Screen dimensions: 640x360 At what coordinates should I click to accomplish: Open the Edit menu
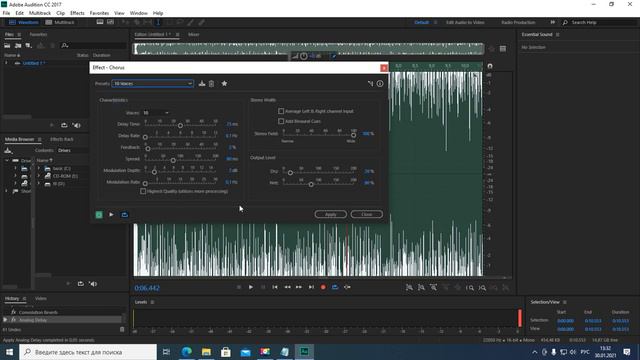point(19,13)
